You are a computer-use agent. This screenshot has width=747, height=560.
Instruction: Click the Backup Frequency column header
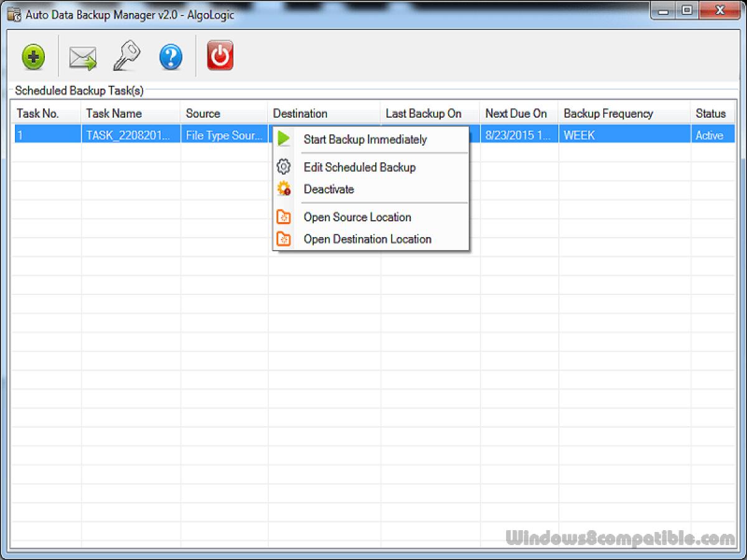coord(608,113)
